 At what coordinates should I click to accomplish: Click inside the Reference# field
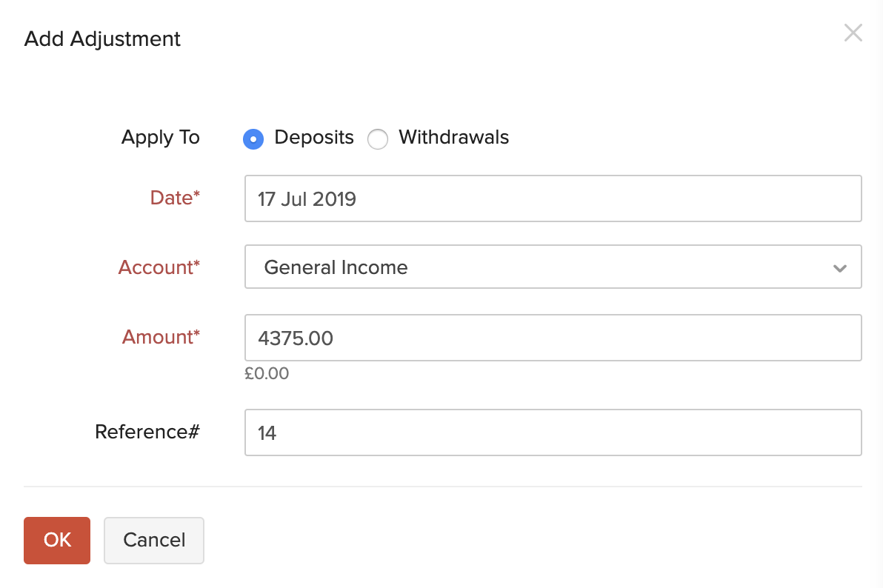[x=553, y=432]
